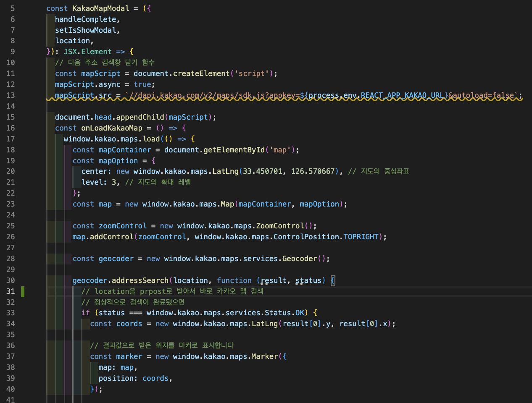The height and width of the screenshot is (403, 532).
Task: Click 'Status.OK' on line 33
Action: click(284, 313)
